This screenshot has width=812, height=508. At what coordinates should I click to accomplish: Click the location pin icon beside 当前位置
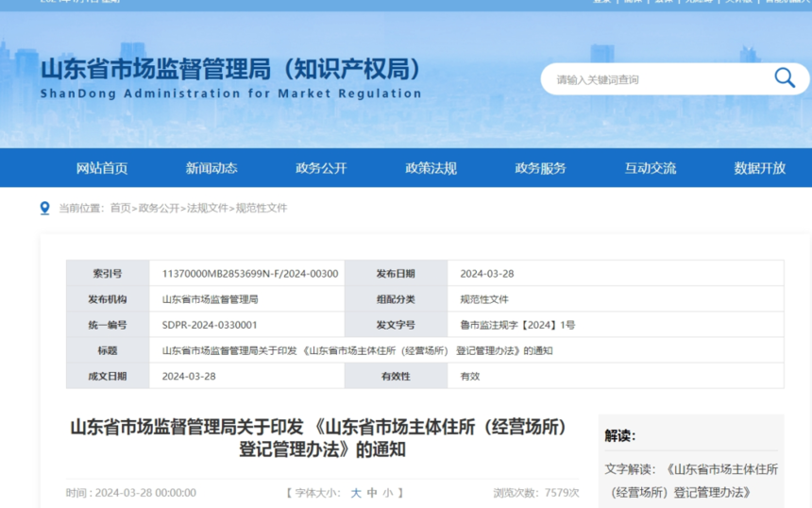(x=44, y=208)
